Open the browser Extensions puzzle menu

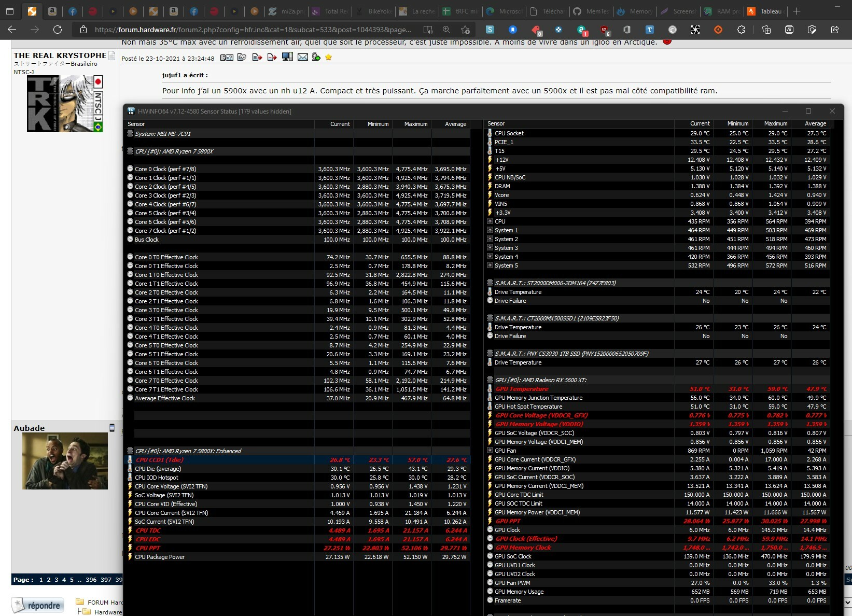pyautogui.click(x=741, y=30)
